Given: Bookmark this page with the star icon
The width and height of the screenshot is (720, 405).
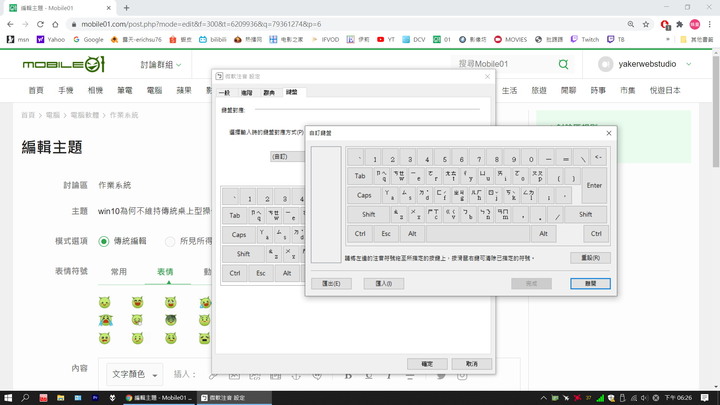Looking at the screenshot, I should point(646,24).
